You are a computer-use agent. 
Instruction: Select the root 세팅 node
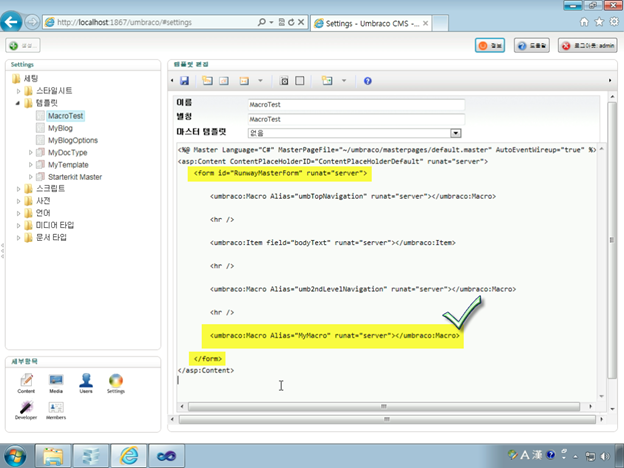coord(31,78)
